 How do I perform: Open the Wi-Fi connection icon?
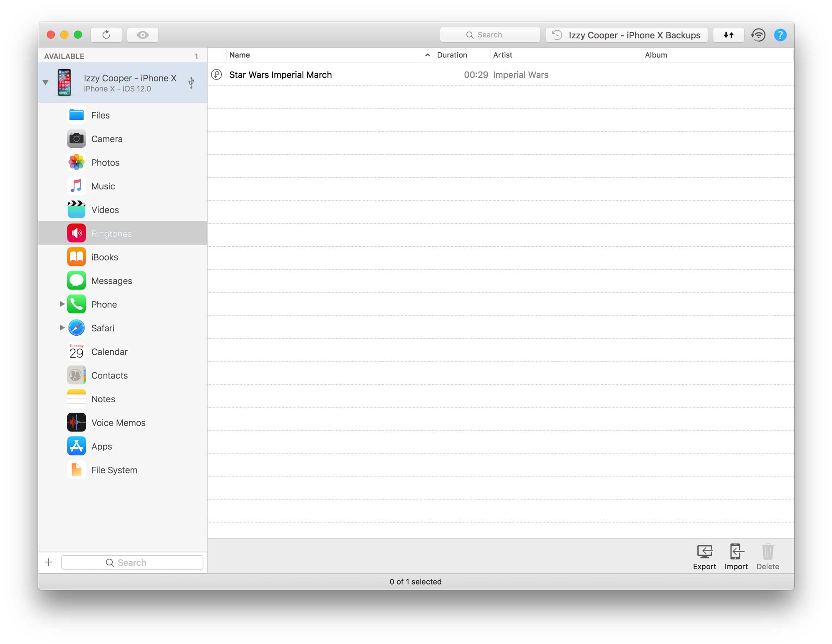[758, 35]
